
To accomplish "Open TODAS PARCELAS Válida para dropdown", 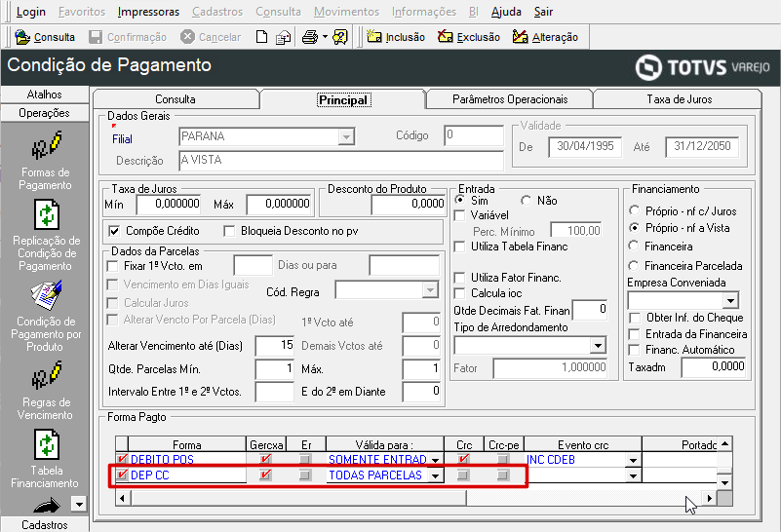I will (435, 475).
